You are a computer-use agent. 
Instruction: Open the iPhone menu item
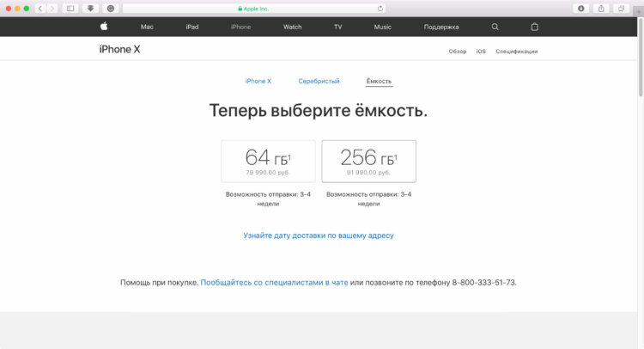pyautogui.click(x=240, y=27)
